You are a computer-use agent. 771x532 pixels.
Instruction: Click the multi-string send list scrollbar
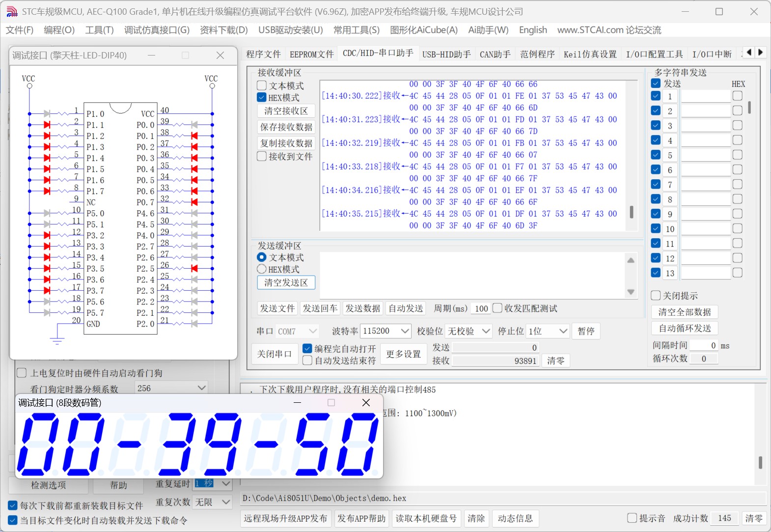tap(749, 107)
